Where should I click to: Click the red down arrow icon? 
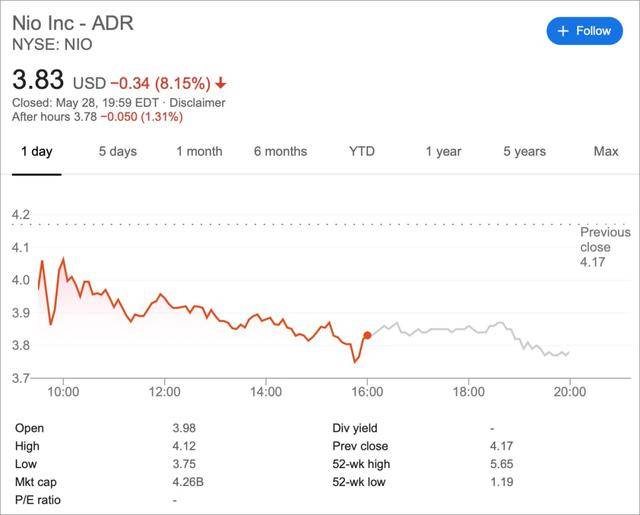[220, 82]
